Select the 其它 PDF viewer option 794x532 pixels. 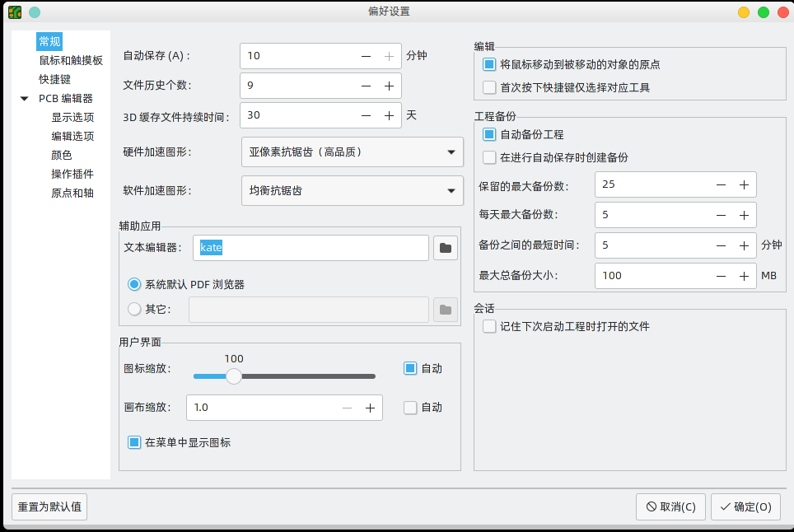tap(133, 309)
